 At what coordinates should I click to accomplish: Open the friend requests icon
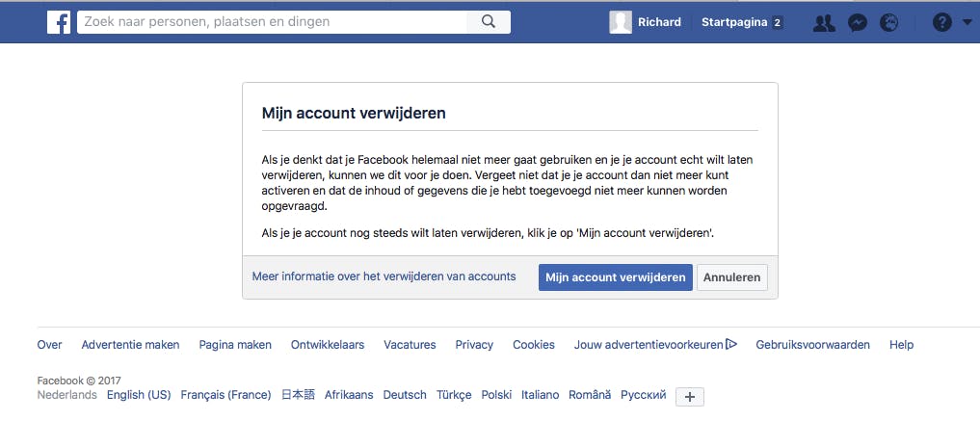point(824,23)
